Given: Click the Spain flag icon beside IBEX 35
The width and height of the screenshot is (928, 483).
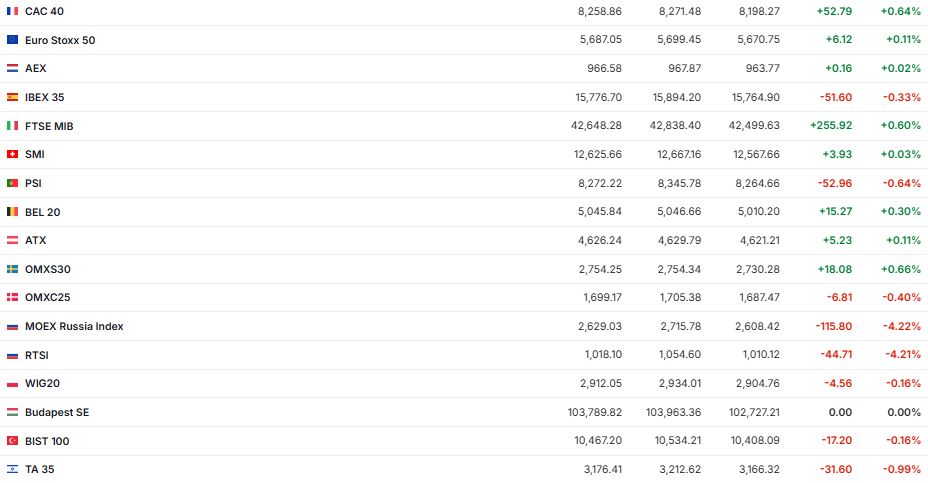Looking at the screenshot, I should (12, 97).
